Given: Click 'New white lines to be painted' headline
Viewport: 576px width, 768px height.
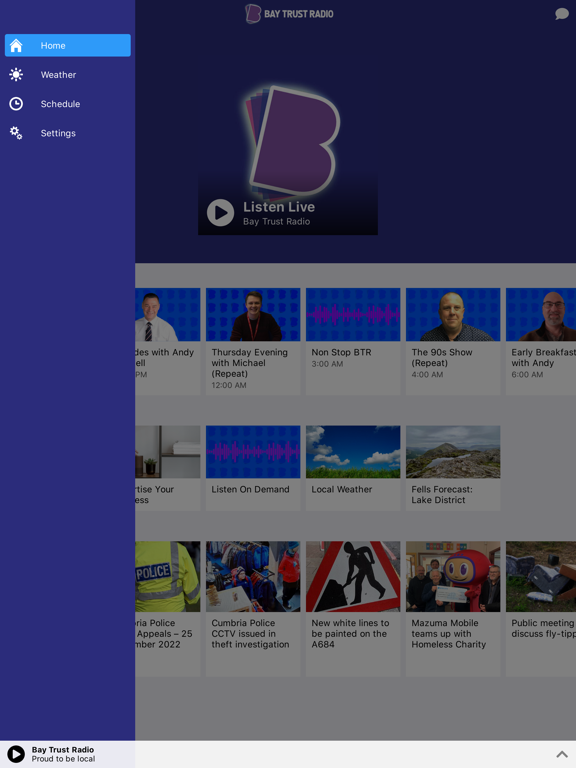Looking at the screenshot, I should [x=350, y=634].
